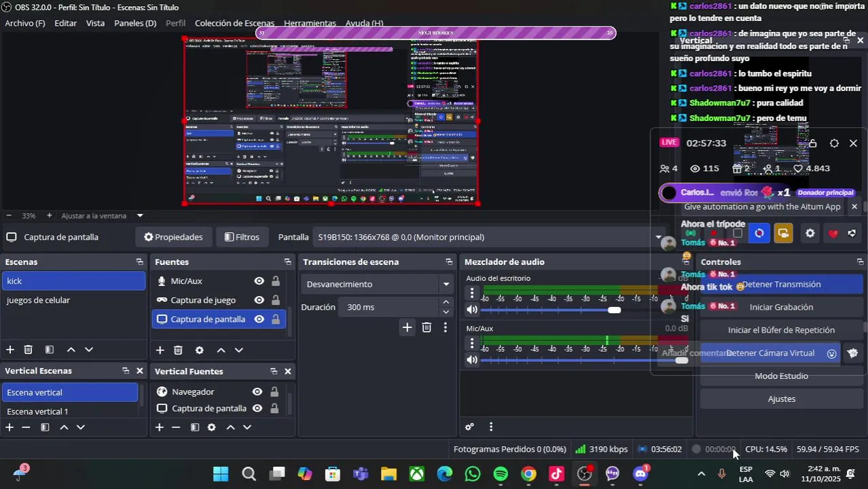Click Iniciar Grabación button
Screen dimensions: 868x489
pyautogui.click(x=781, y=307)
